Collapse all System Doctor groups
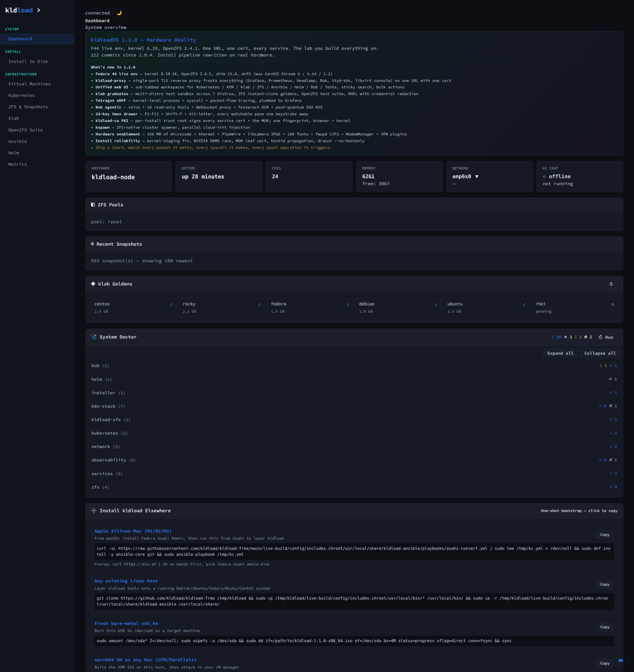The height and width of the screenshot is (672, 634). tap(600, 353)
